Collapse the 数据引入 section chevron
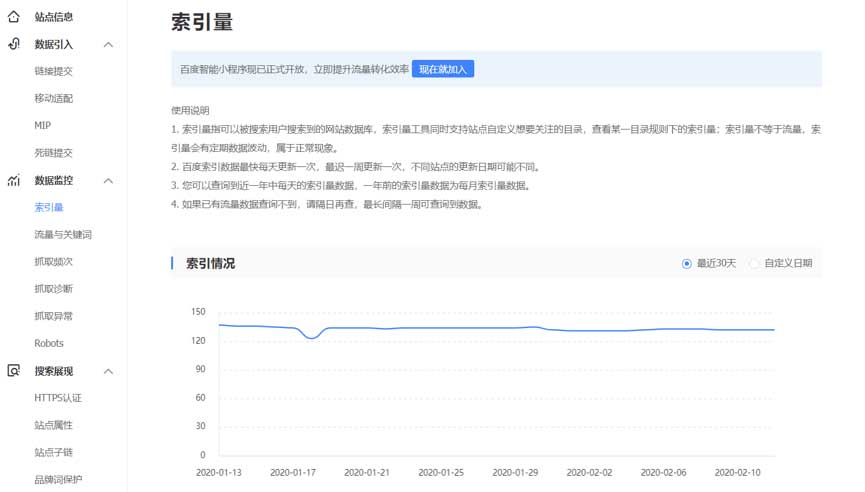865x492 pixels. pos(108,45)
